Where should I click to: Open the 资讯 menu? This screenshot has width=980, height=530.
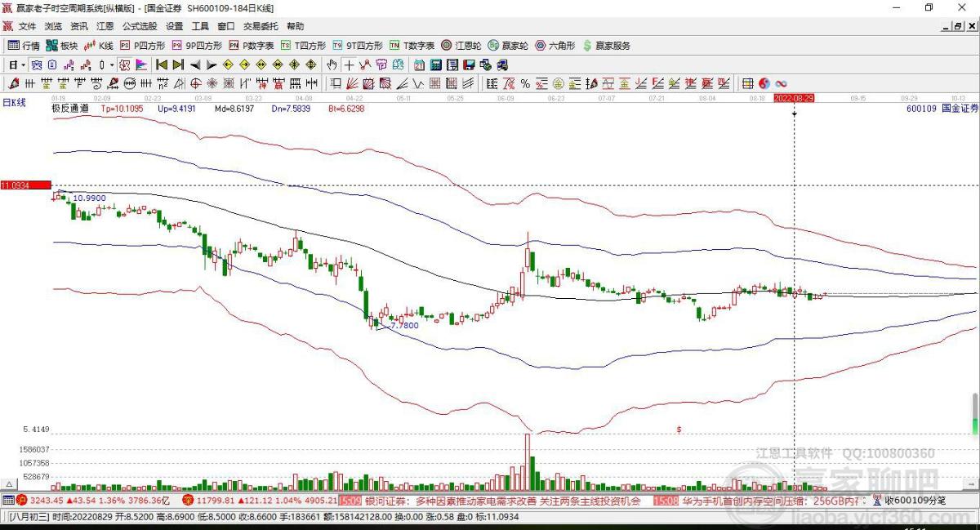click(79, 26)
